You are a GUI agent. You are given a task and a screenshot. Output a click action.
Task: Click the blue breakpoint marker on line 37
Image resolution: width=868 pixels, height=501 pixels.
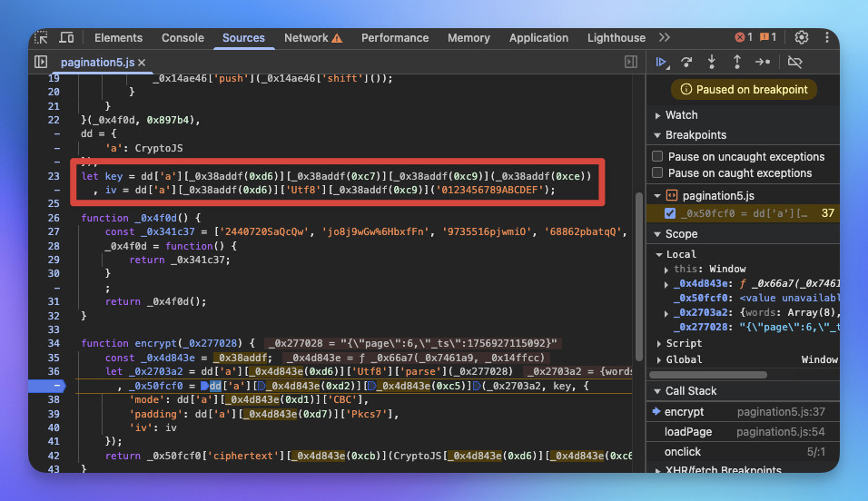click(47, 386)
